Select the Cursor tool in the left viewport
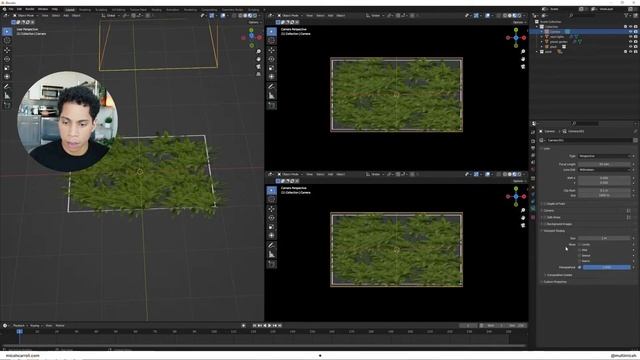 click(7, 40)
